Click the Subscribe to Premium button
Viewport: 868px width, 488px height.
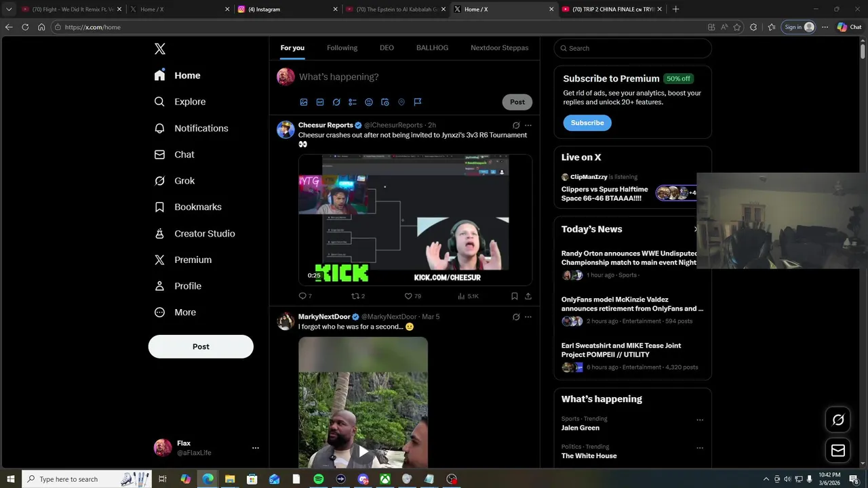click(x=587, y=123)
